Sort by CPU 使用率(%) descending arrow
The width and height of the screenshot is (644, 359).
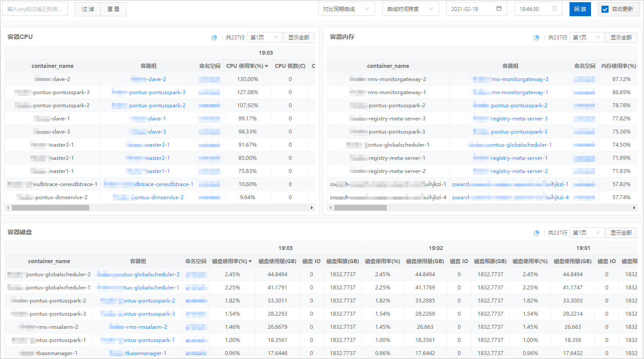266,66
